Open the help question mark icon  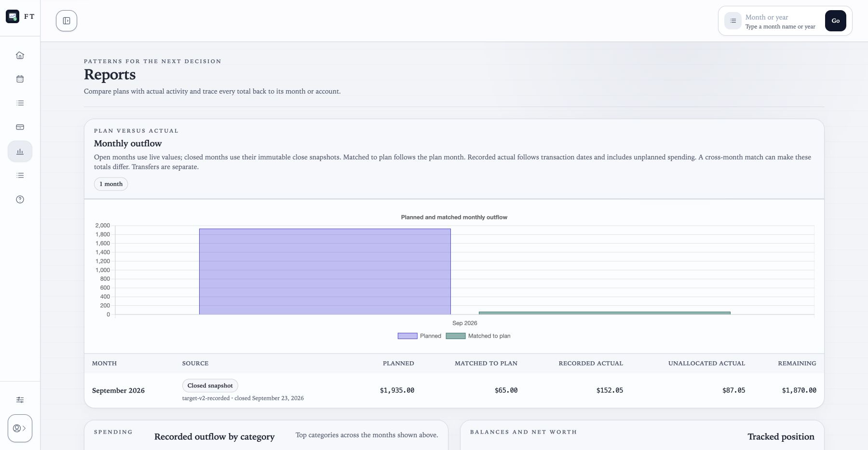tap(20, 200)
